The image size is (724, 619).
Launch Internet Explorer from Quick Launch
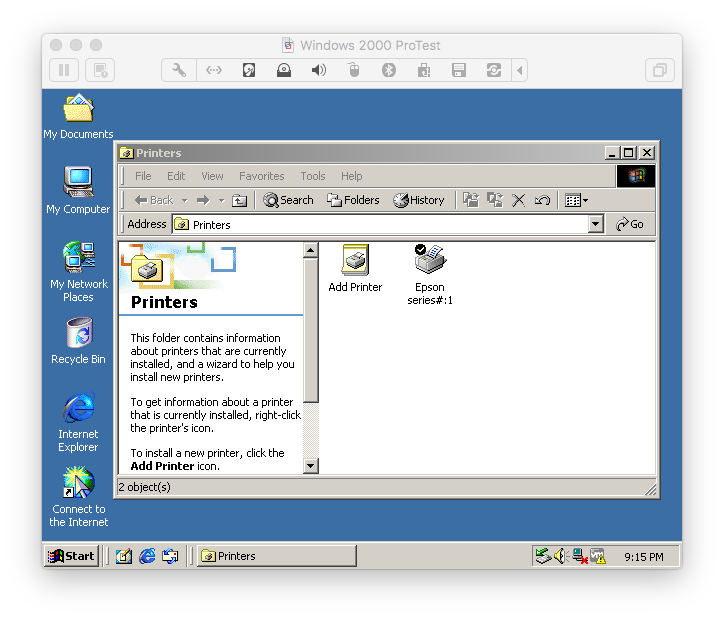pyautogui.click(x=148, y=556)
